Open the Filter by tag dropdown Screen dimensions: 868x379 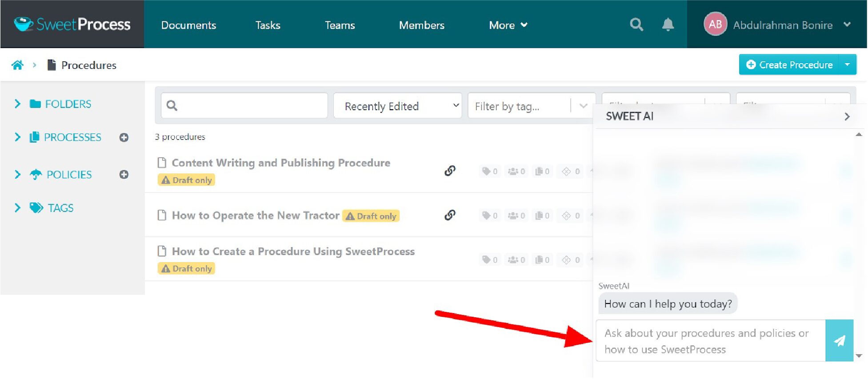click(532, 106)
